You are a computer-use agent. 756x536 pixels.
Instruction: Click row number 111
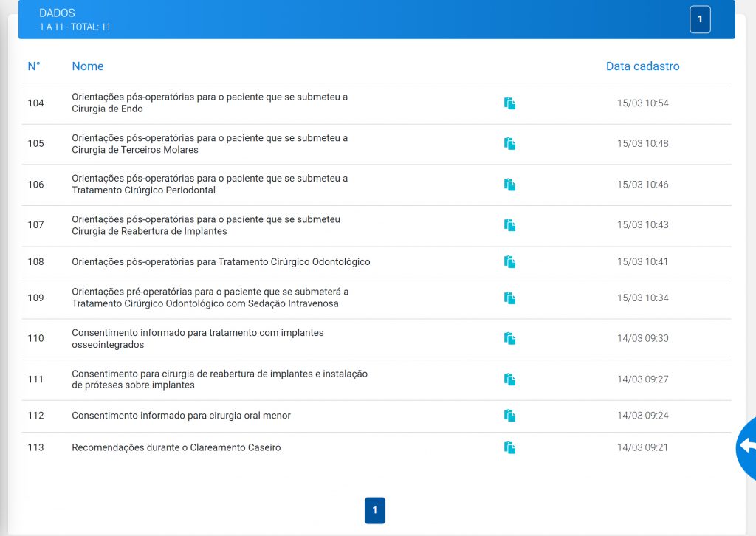point(35,379)
